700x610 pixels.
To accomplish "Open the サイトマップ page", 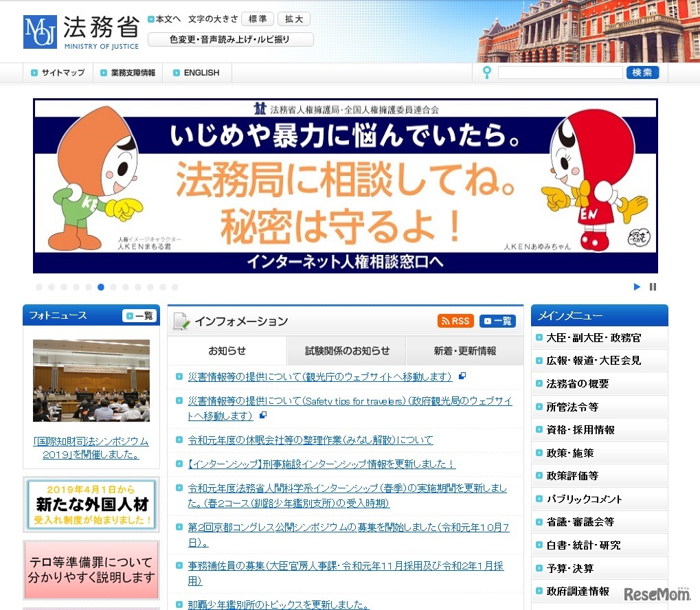I will point(58,72).
